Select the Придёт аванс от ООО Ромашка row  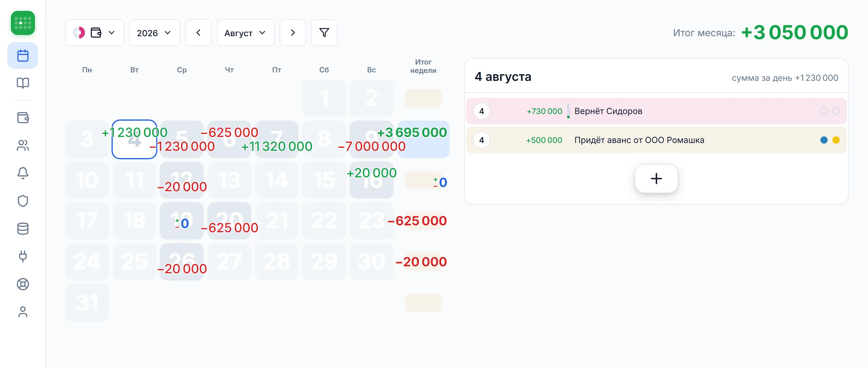(x=656, y=140)
